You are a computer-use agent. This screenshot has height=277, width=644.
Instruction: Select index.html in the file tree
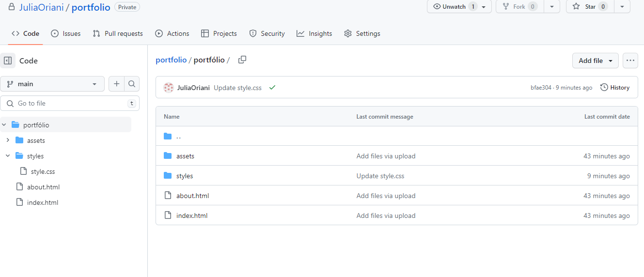coord(43,202)
